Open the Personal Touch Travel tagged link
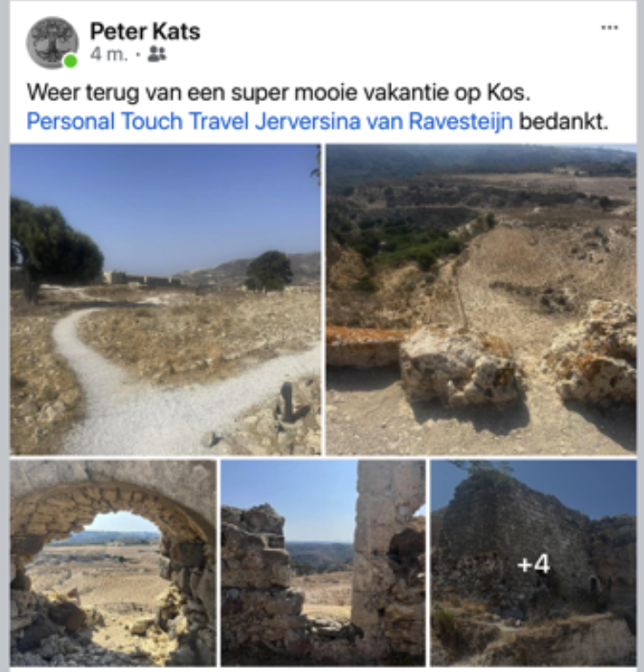 click(138, 121)
